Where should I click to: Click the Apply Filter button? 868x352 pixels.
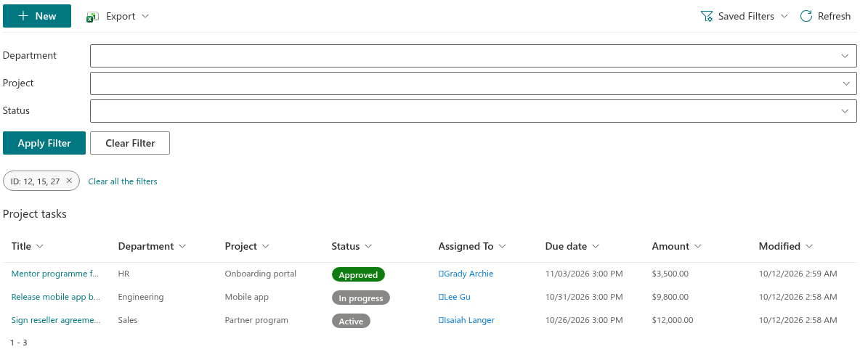(44, 143)
